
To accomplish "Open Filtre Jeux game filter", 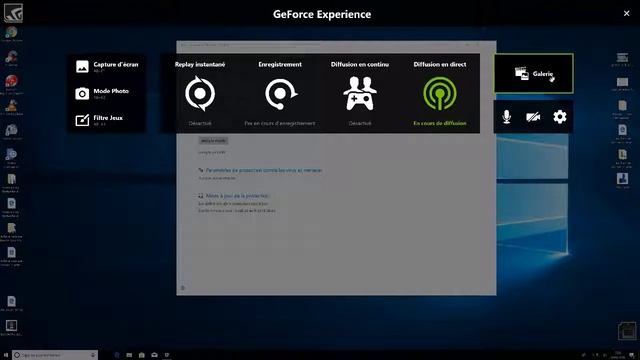I will point(99,120).
